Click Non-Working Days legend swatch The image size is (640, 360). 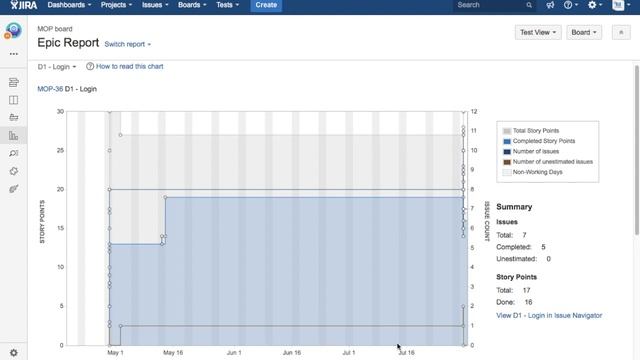pyautogui.click(x=507, y=172)
